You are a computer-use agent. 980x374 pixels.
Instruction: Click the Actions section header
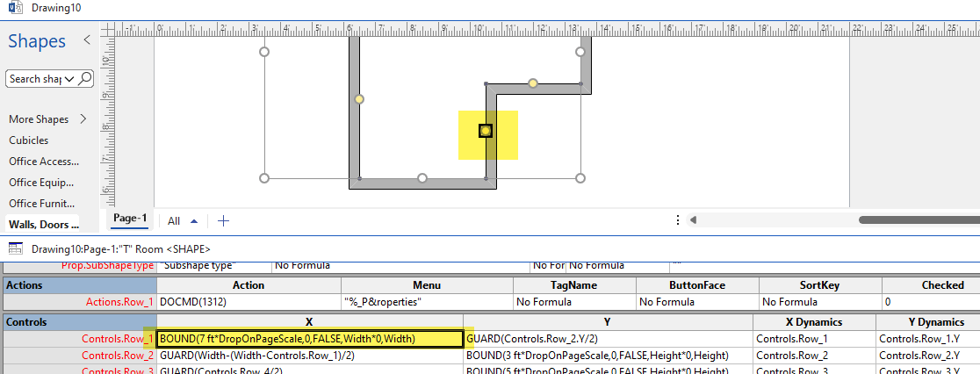79,285
